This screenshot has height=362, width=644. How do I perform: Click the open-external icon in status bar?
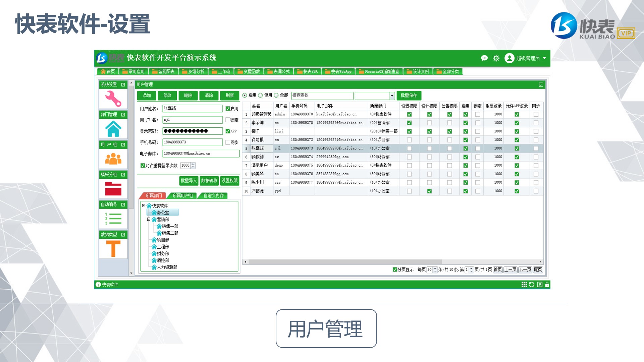[540, 285]
